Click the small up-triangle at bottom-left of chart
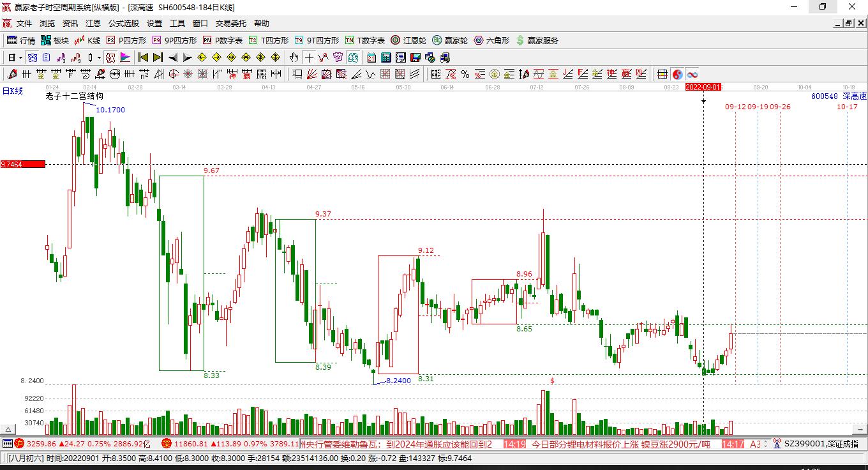This screenshot has height=470, width=868. point(8,429)
